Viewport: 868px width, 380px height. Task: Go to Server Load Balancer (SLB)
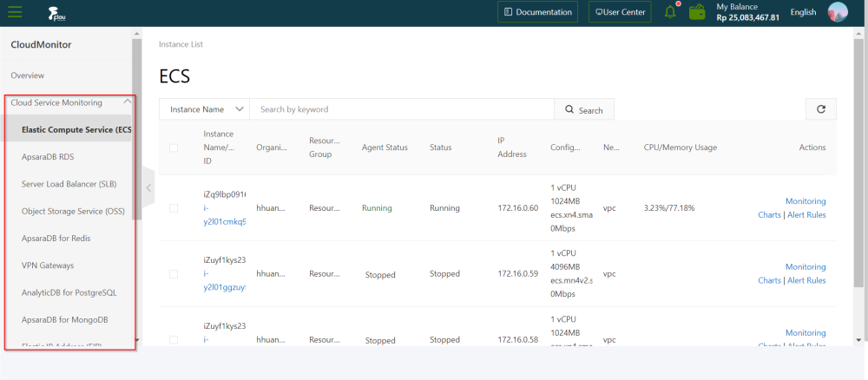pyautogui.click(x=69, y=184)
